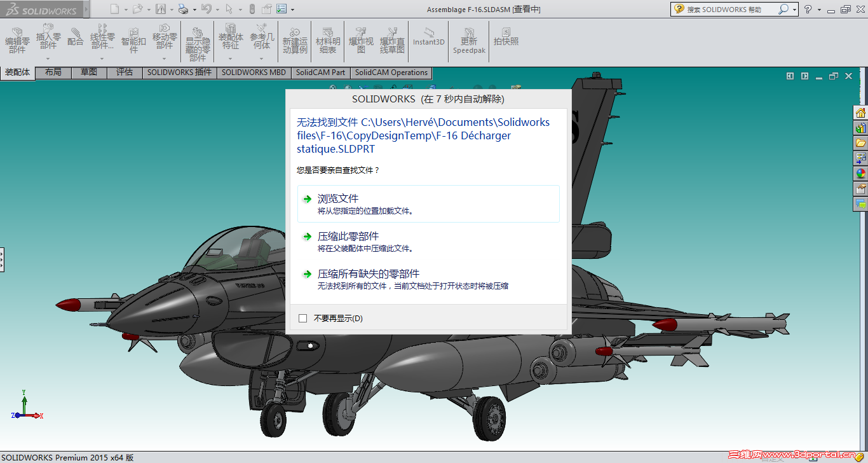Open the SolidCAM Operations tab
Viewport: 868px width, 463px height.
[x=391, y=73]
